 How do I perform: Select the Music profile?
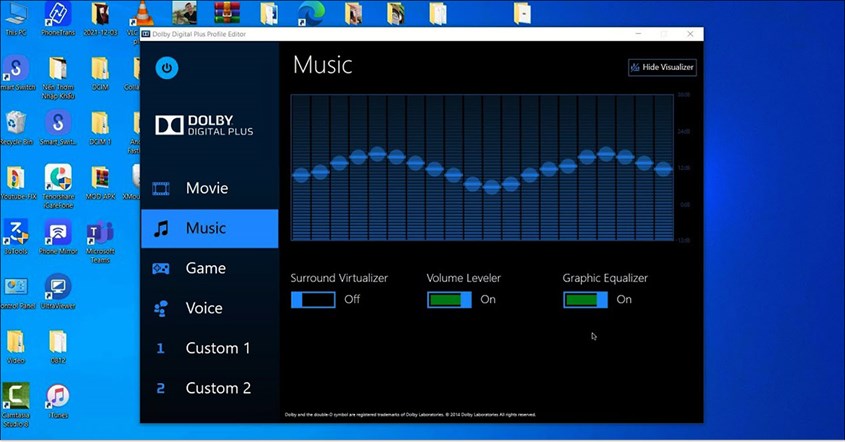point(209,229)
